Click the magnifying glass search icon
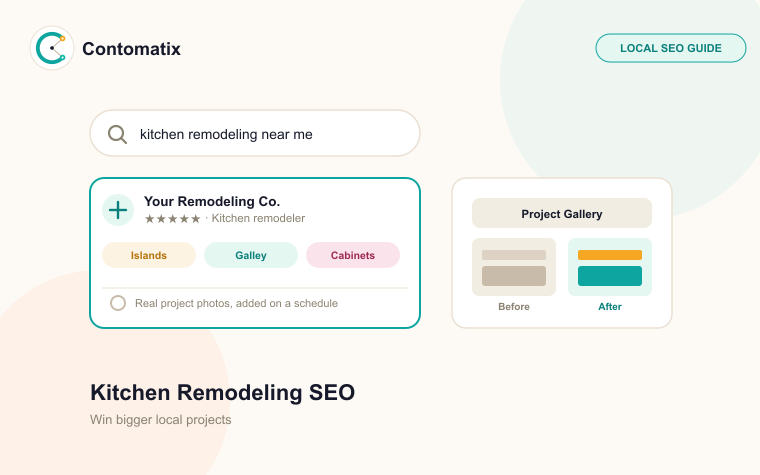 (117, 134)
